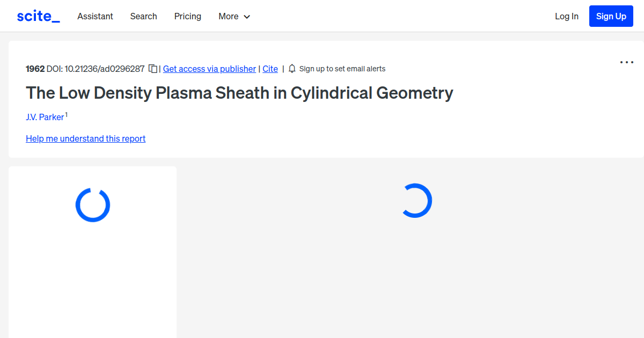The height and width of the screenshot is (338, 644).
Task: Follow the Get access via publisher link
Action: tap(209, 69)
